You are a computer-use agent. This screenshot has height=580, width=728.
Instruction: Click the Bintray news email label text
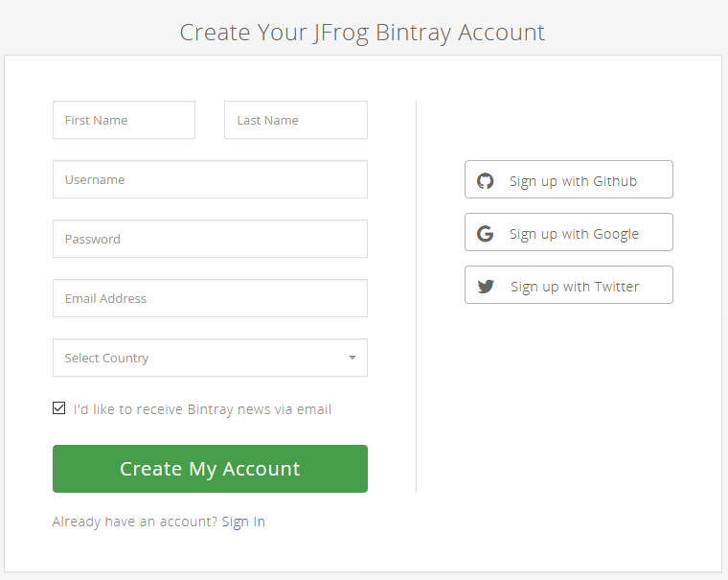202,409
